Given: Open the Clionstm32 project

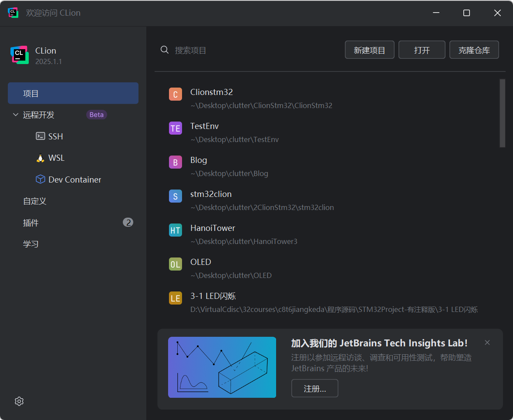Looking at the screenshot, I should point(211,92).
